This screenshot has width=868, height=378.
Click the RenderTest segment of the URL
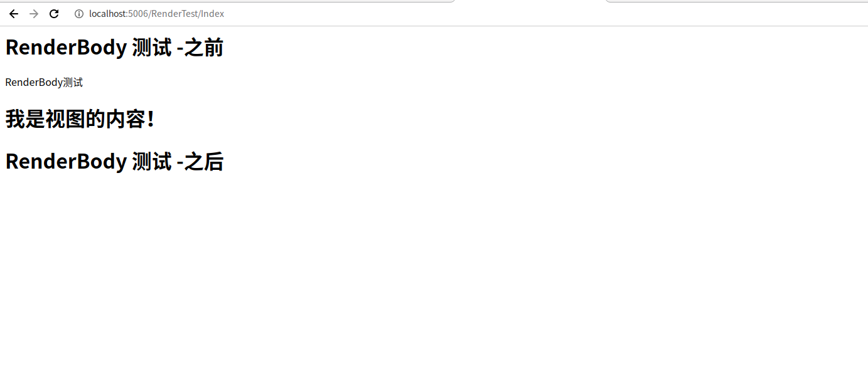coord(174,14)
